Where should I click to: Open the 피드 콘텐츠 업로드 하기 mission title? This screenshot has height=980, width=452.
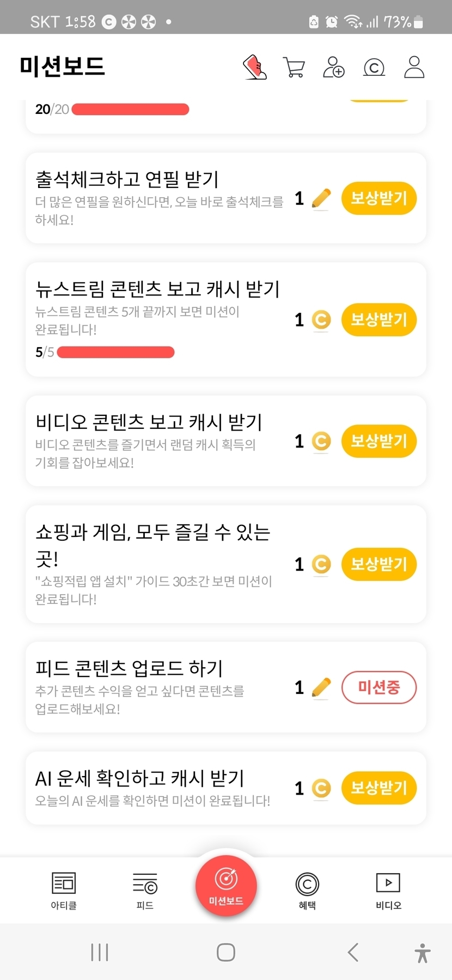129,668
